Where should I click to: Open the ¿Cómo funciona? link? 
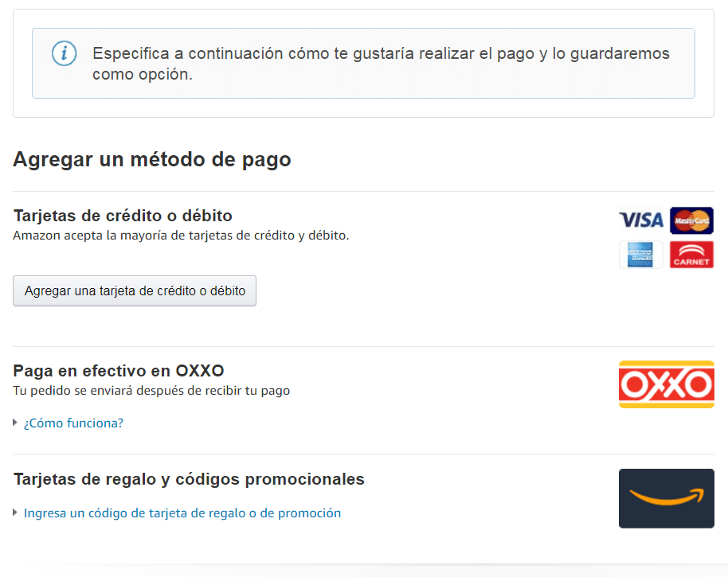pos(73,423)
